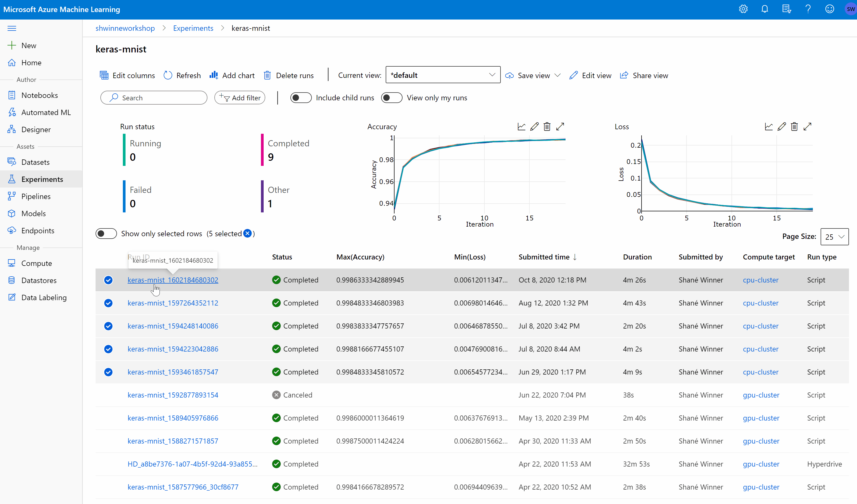Click the Accuracy chart expand icon
This screenshot has height=504, width=857.
pyautogui.click(x=559, y=126)
